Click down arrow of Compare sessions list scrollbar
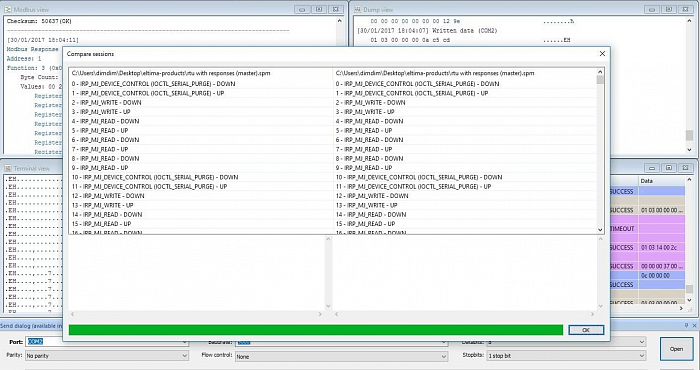The width and height of the screenshot is (700, 370). pyautogui.click(x=600, y=229)
